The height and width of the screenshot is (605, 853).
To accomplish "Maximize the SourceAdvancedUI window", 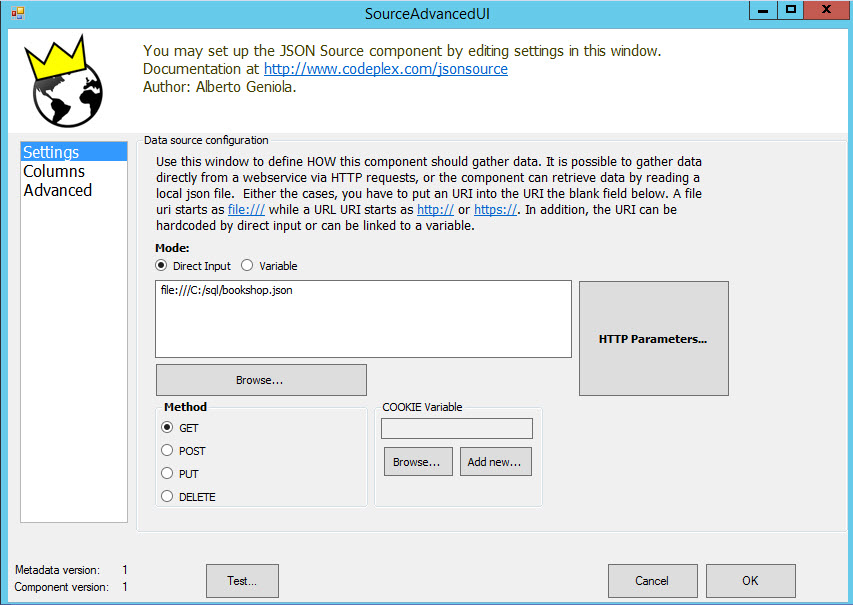I will (790, 10).
